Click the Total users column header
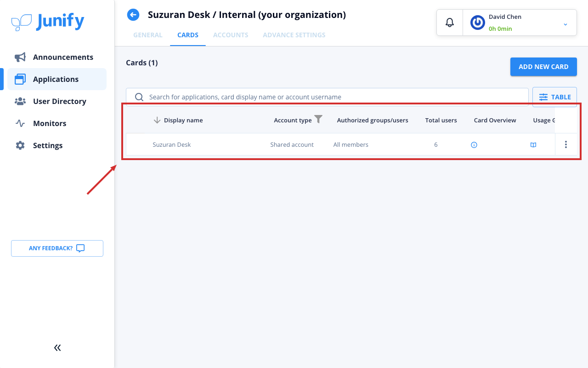 441,120
